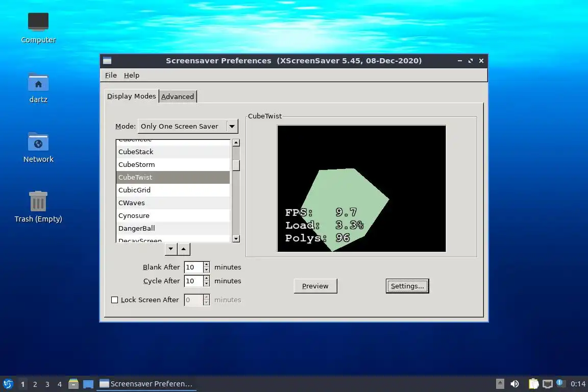This screenshot has width=588, height=392.
Task: Click the taskbar clock showing 0:14
Action: tap(578, 384)
